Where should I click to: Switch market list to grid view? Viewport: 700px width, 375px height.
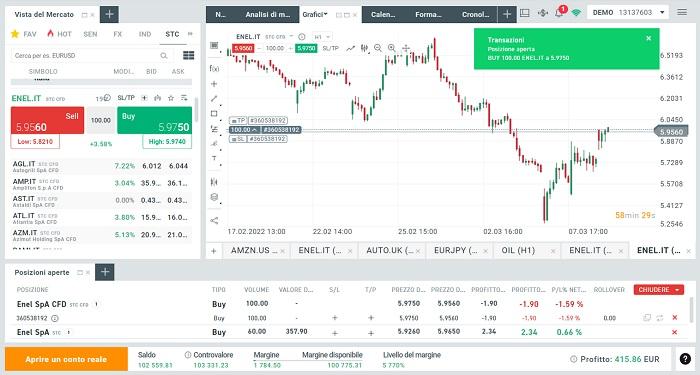point(188,55)
